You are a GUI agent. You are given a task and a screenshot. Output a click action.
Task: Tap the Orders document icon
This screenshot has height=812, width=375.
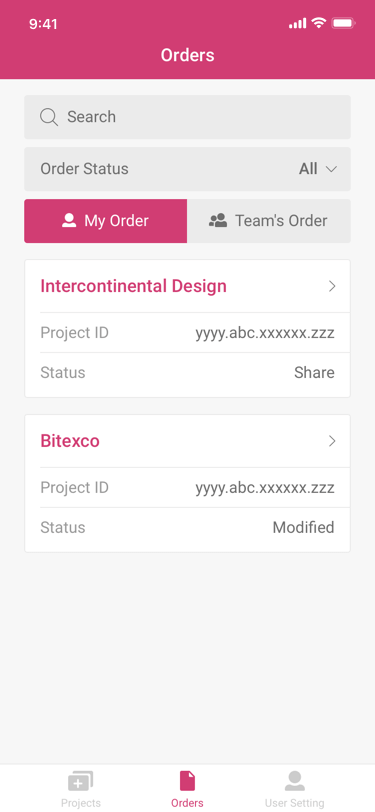pyautogui.click(x=188, y=781)
